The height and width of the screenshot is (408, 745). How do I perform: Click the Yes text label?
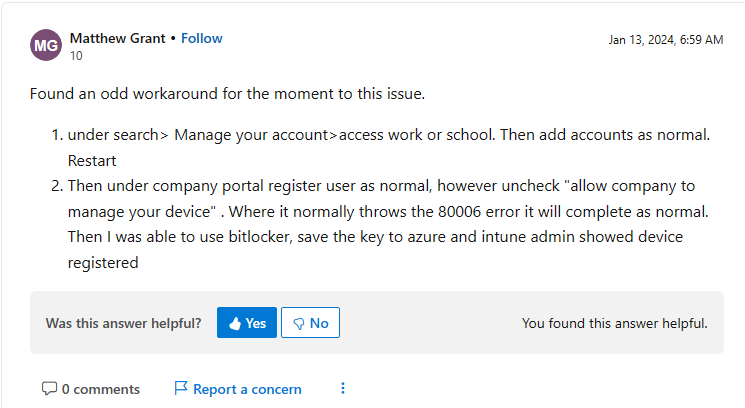(x=256, y=323)
